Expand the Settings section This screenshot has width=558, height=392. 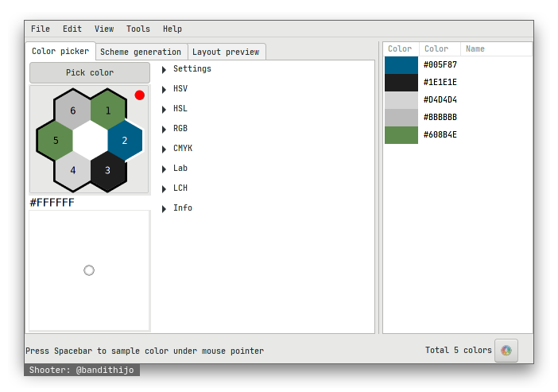(192, 69)
